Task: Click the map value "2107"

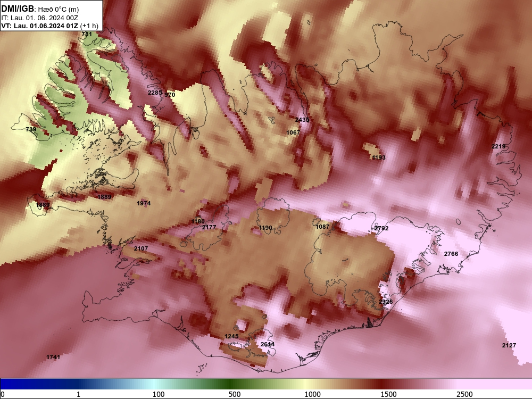Action: tap(141, 248)
